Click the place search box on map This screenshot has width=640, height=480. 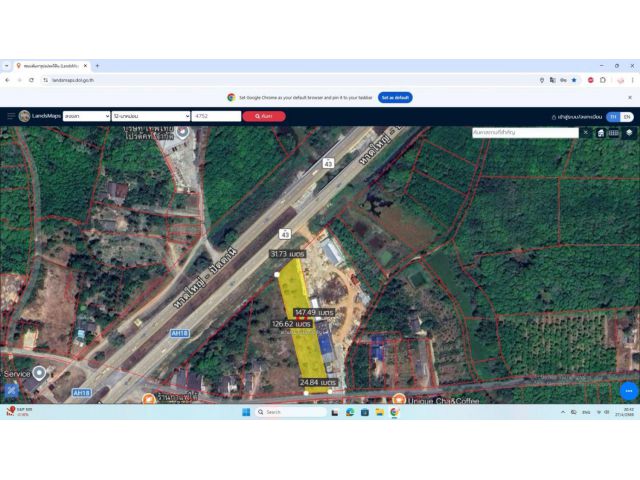[x=525, y=133]
